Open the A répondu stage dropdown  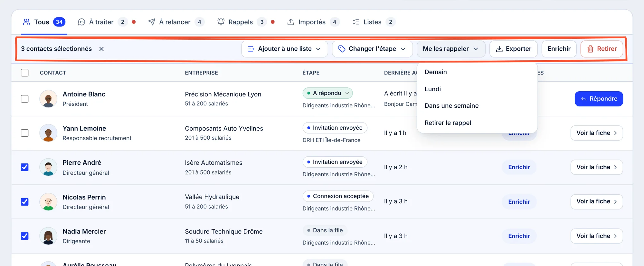pos(327,93)
